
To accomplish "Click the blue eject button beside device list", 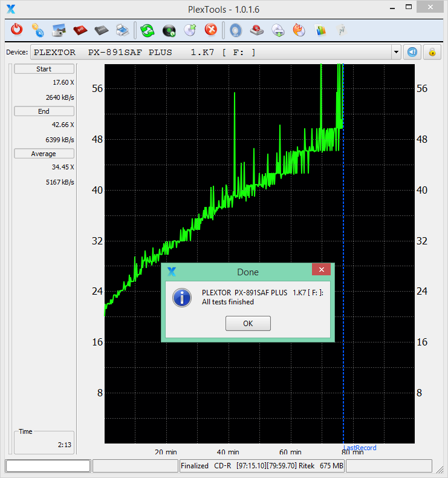I will point(412,52).
